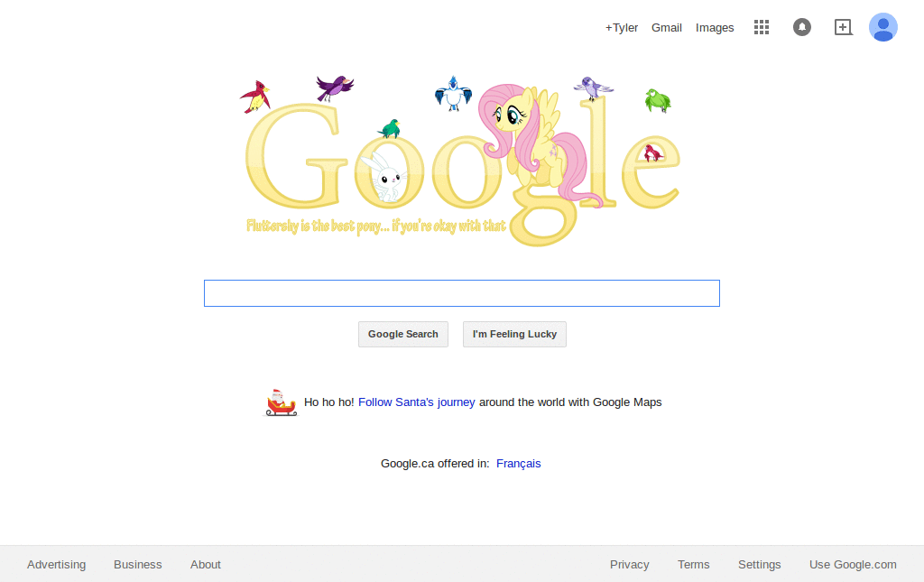
Task: Open the Google apps grid icon
Action: click(x=762, y=27)
